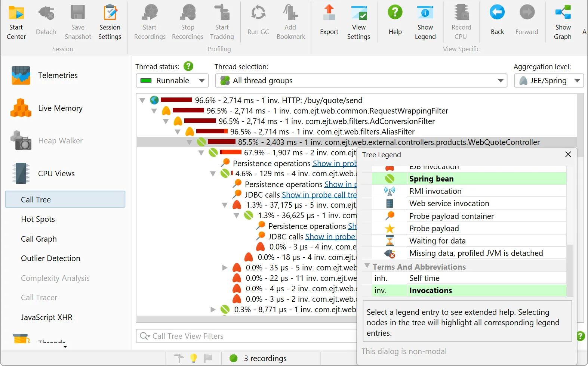Screen dimensions: 588x366
Task: Open the JEE/Spring aggregation level dropdown
Action: [x=548, y=81]
